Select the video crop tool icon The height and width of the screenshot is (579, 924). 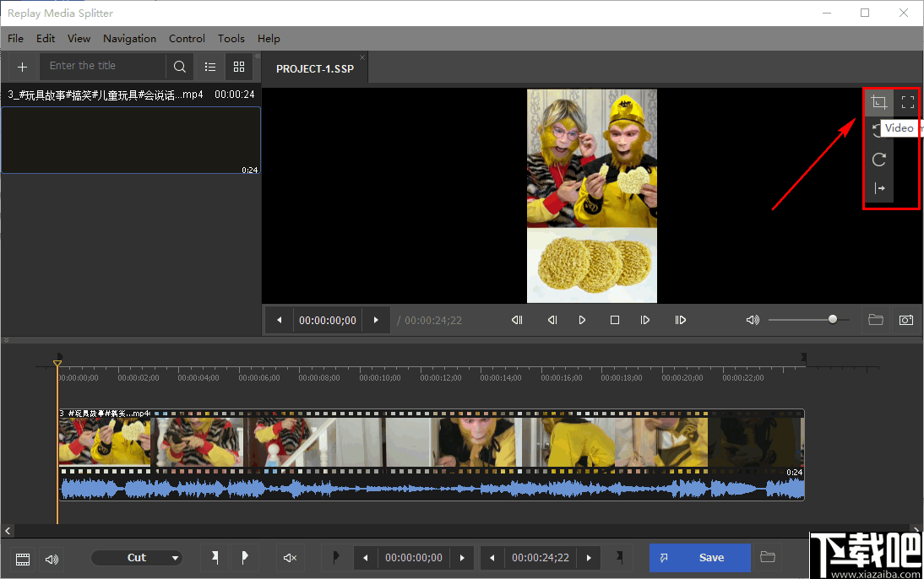pyautogui.click(x=879, y=103)
